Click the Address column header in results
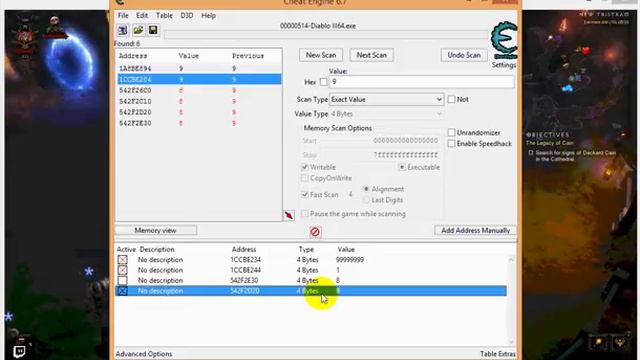The height and width of the screenshot is (360, 640). pos(133,56)
